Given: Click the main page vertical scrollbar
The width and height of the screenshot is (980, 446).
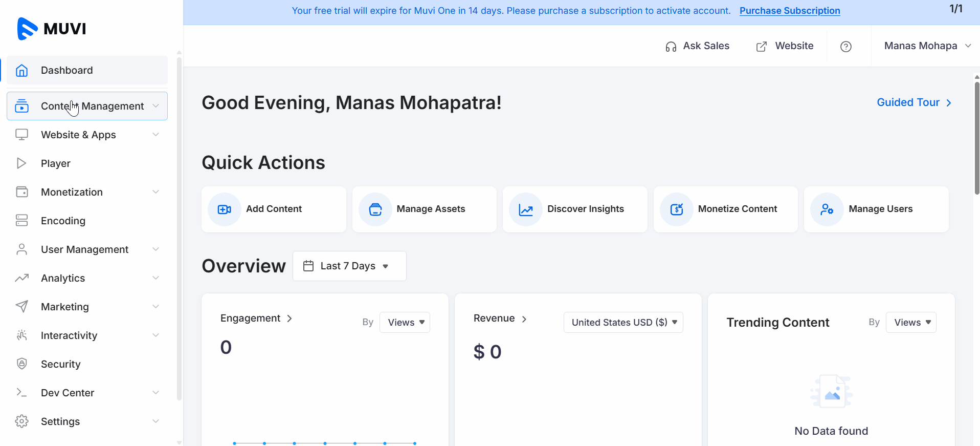Looking at the screenshot, I should [976, 138].
